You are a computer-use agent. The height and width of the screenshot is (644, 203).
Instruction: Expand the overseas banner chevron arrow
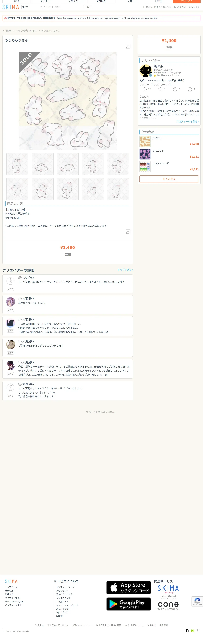[198, 18]
